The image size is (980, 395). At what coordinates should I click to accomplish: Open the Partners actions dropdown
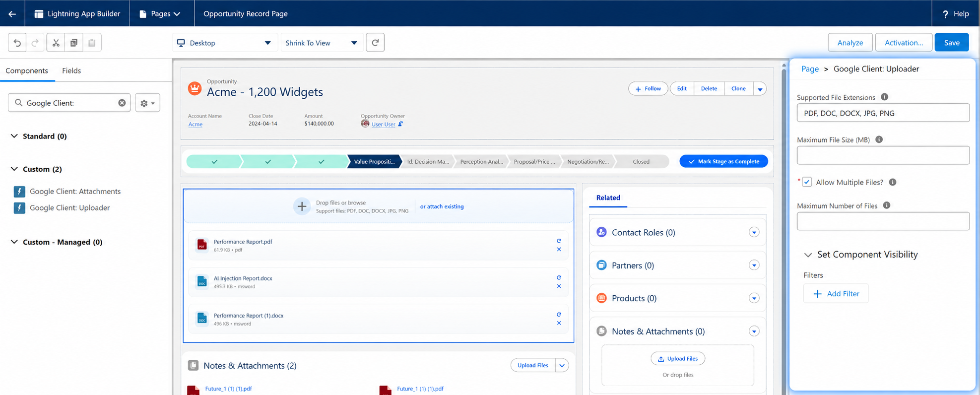(754, 265)
